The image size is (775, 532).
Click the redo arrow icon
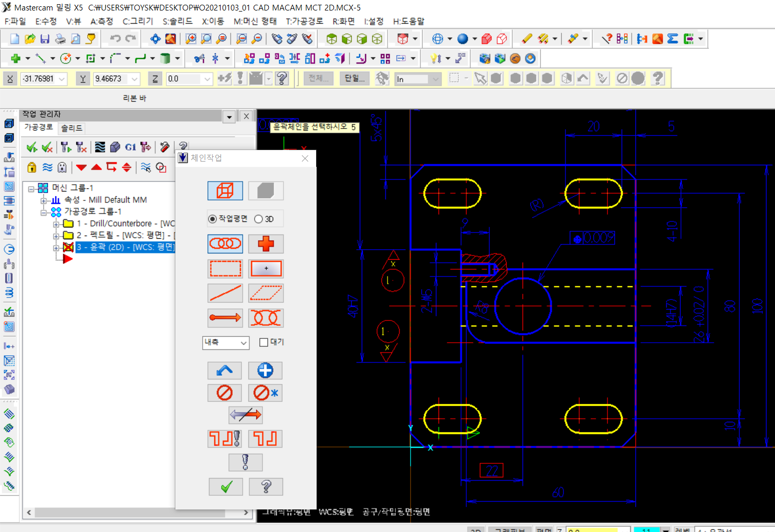[x=131, y=39]
